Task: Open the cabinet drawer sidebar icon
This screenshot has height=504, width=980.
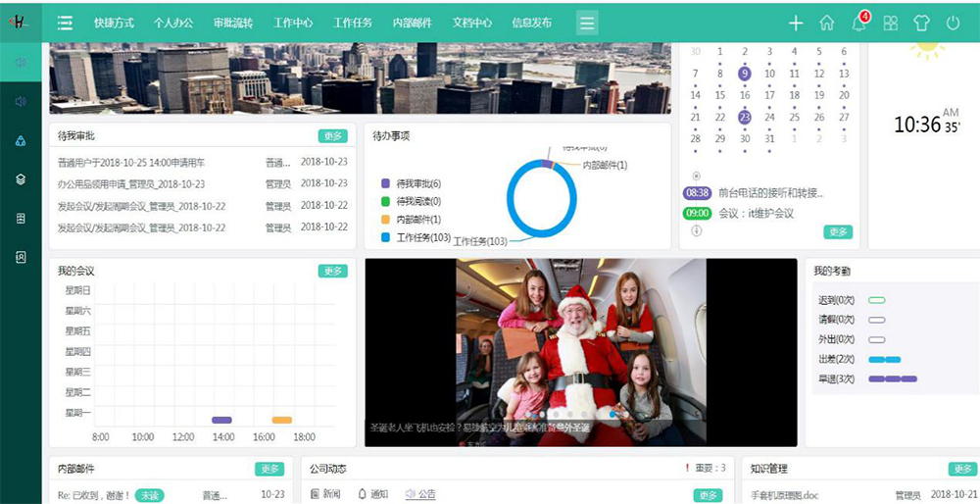Action: (21, 219)
